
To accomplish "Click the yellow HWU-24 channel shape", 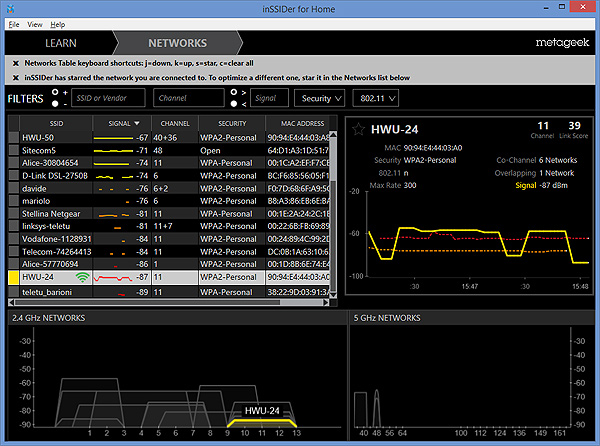I will click(x=262, y=423).
